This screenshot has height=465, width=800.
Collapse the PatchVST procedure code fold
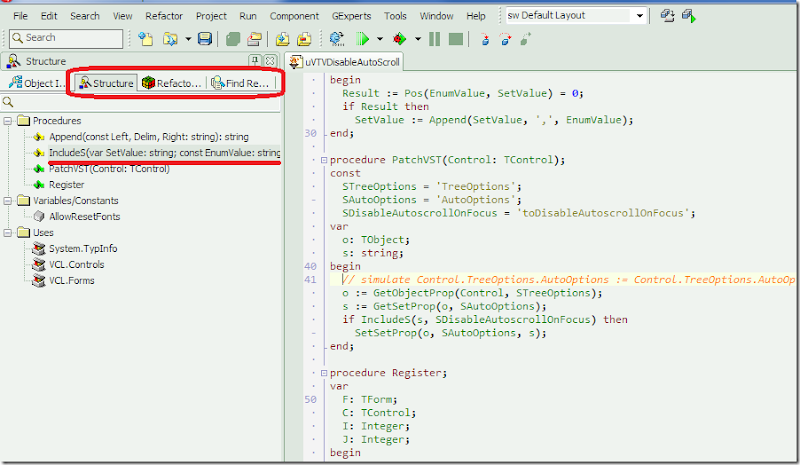tap(322, 160)
